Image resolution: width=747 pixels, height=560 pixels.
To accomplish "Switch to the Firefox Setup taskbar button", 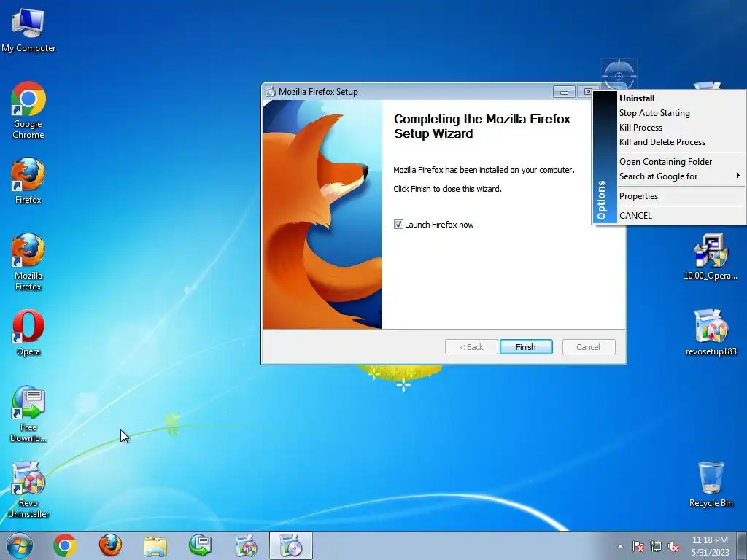I will click(x=291, y=545).
